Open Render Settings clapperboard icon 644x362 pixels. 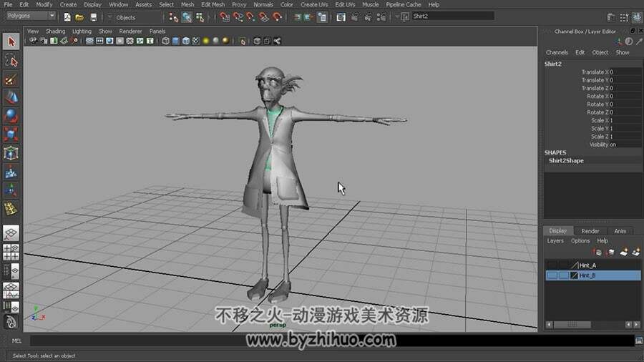tap(381, 17)
